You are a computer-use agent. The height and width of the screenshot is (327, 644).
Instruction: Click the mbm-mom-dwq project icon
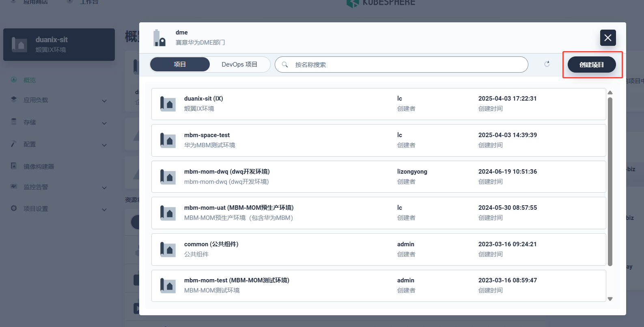(x=168, y=177)
